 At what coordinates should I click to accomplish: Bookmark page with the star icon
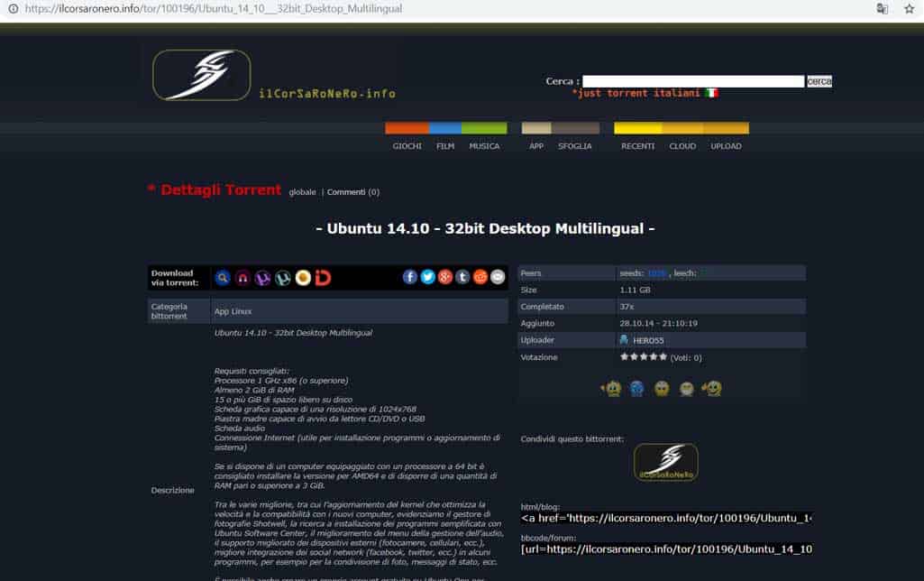(910, 9)
